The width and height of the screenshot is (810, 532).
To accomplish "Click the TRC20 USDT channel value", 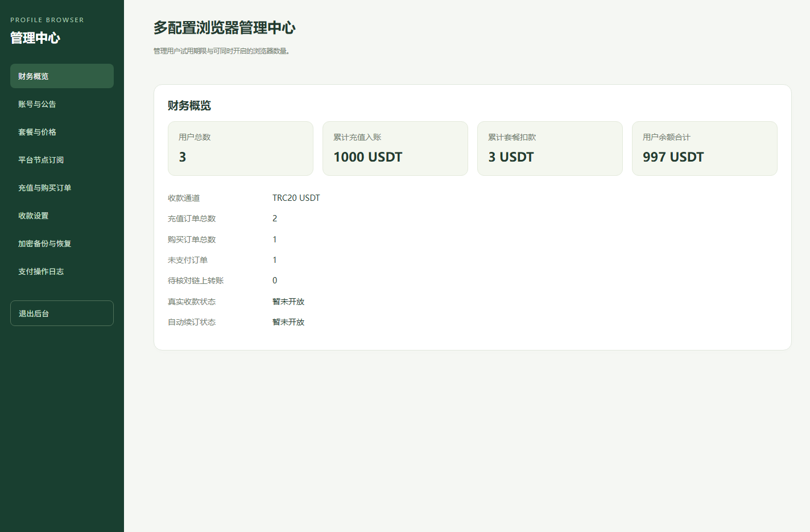I will [x=296, y=198].
